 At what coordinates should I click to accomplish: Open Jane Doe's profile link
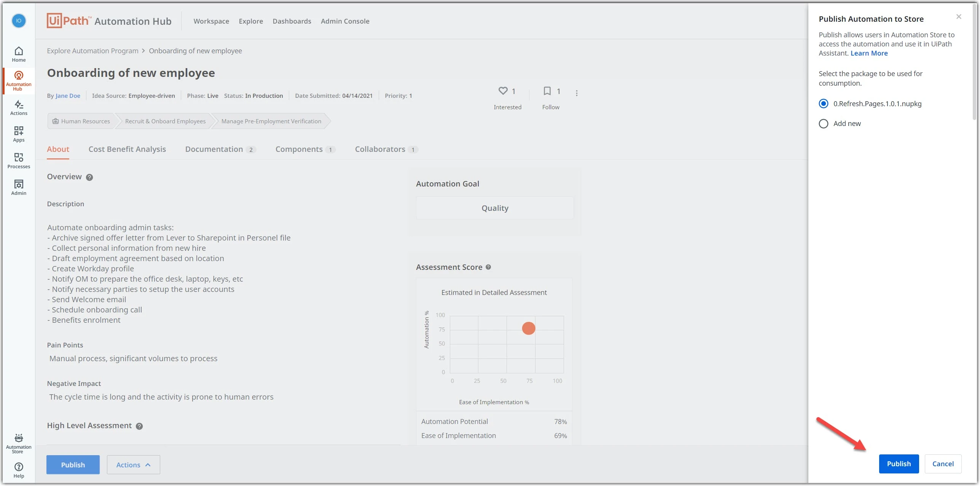point(68,96)
